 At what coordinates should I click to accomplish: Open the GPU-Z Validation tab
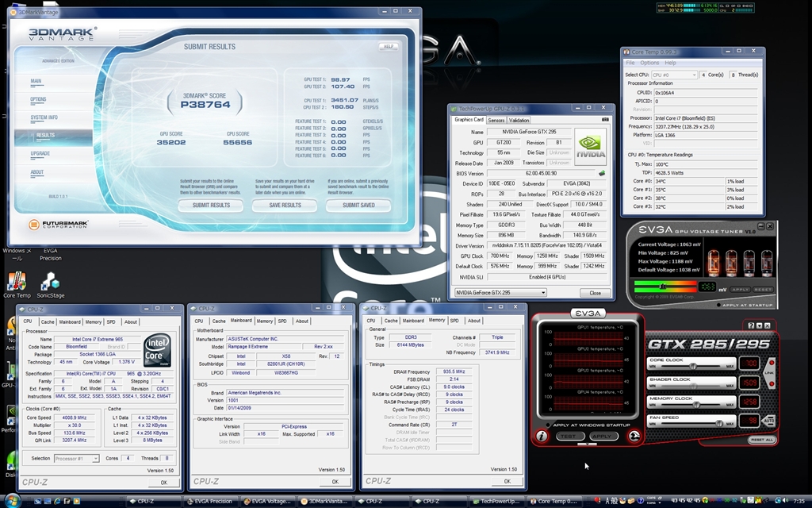coord(519,121)
